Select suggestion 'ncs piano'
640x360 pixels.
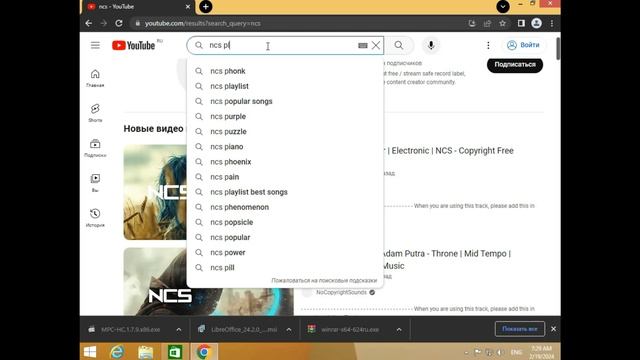click(x=285, y=147)
